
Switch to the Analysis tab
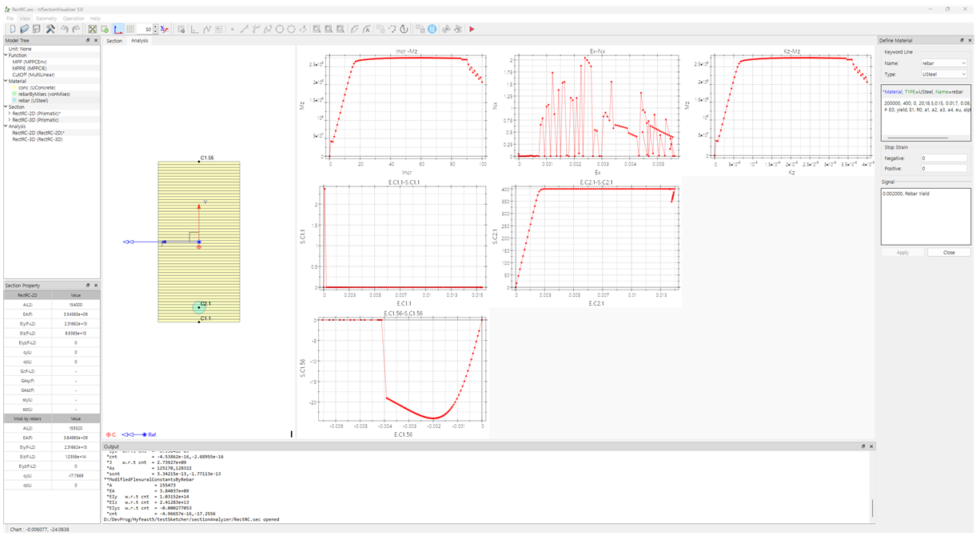[x=140, y=40]
